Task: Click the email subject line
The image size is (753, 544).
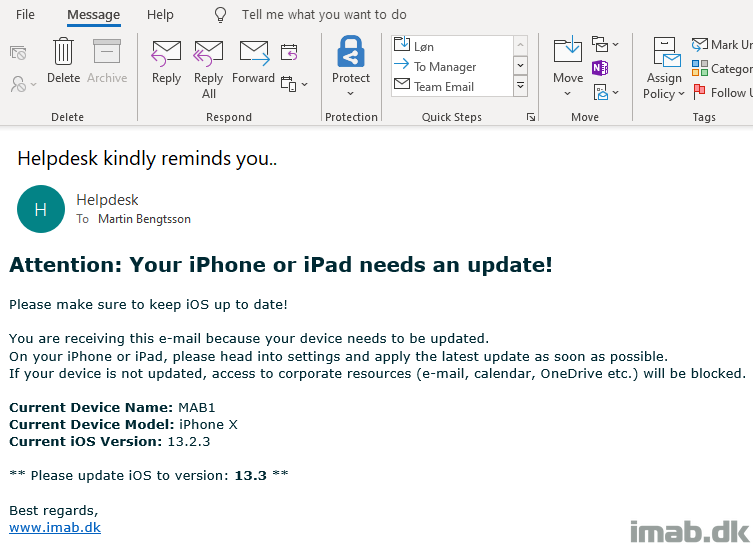Action: (147, 158)
